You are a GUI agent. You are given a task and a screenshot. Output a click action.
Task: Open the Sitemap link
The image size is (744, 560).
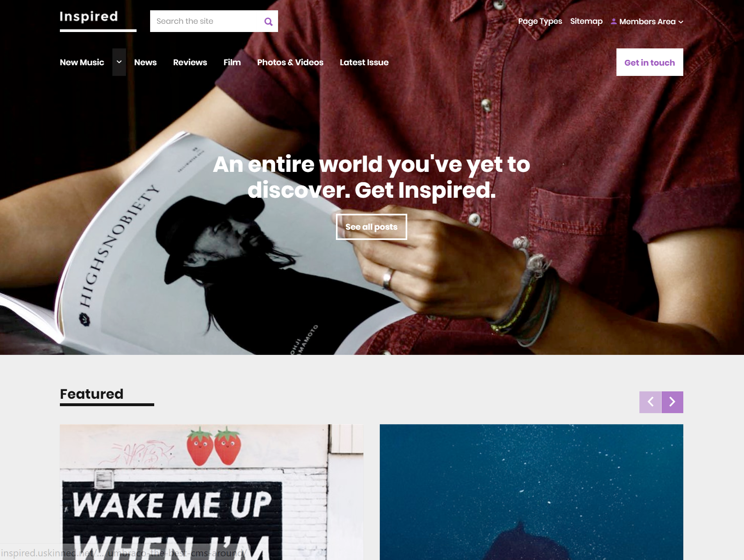point(587,21)
